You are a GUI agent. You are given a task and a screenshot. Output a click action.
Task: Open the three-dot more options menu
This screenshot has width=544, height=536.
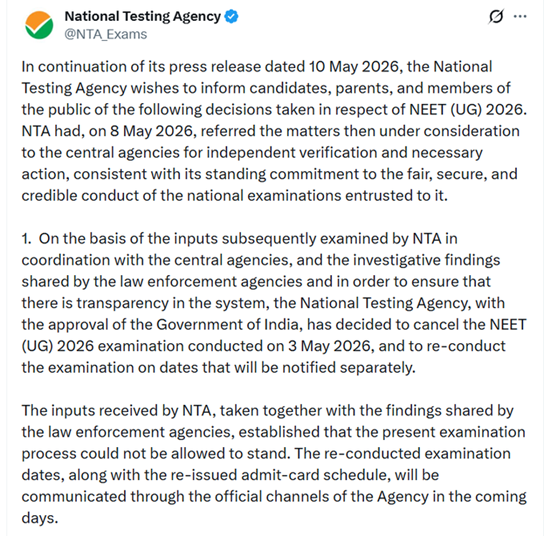coord(520,16)
